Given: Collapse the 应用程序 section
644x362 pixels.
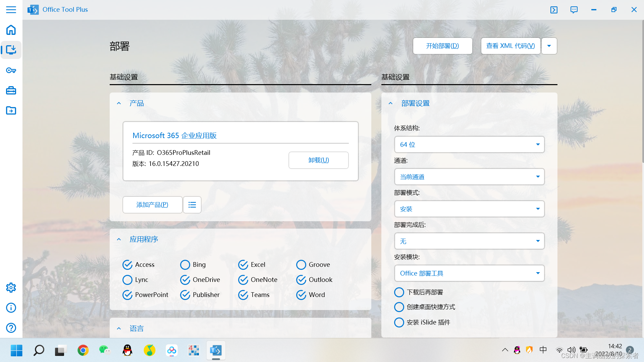Looking at the screenshot, I should (x=119, y=239).
